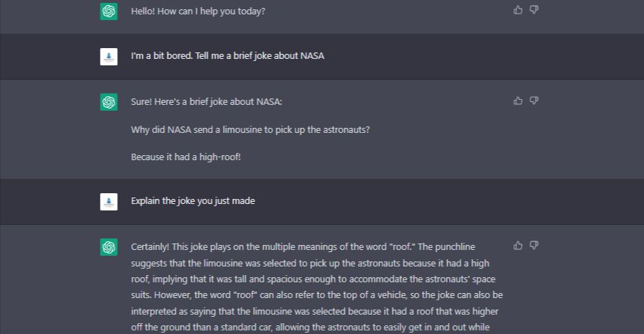Image resolution: width=644 pixels, height=334 pixels.
Task: Click the "Hello! How can I help you today?" text
Action: tap(198, 11)
